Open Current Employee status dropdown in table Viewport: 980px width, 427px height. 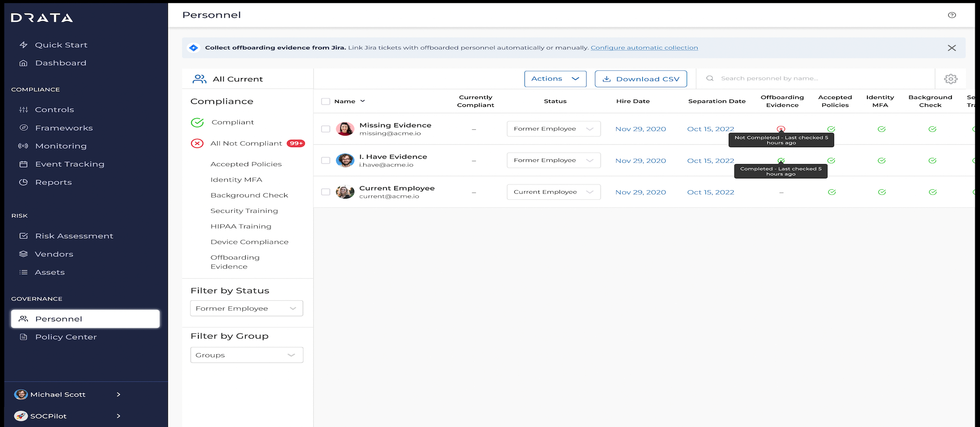tap(554, 192)
